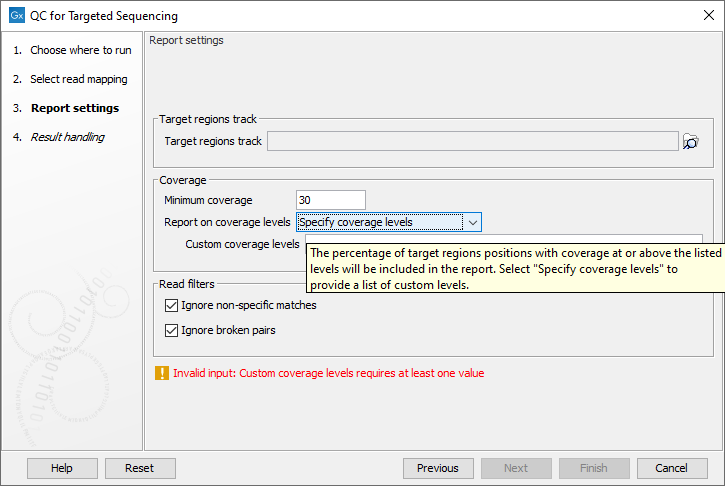
Task: Click the greyed-out Next button
Action: point(516,468)
